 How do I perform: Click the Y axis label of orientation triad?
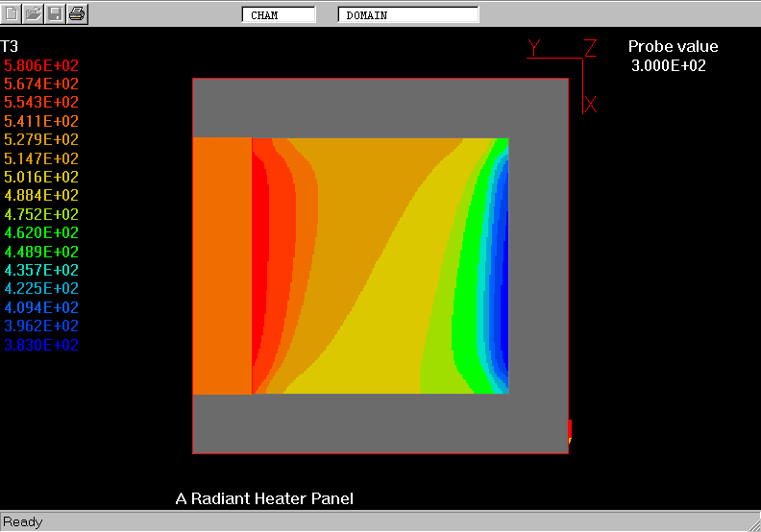(535, 47)
